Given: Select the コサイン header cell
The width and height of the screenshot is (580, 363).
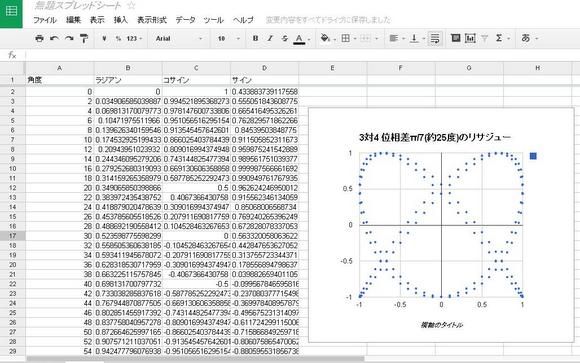Looking at the screenshot, I should (x=196, y=80).
